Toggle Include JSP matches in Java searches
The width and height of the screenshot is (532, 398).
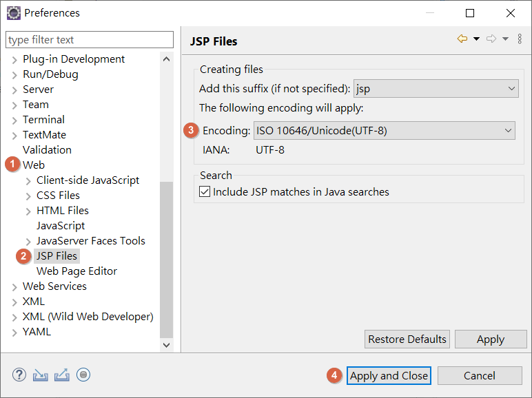pos(205,191)
